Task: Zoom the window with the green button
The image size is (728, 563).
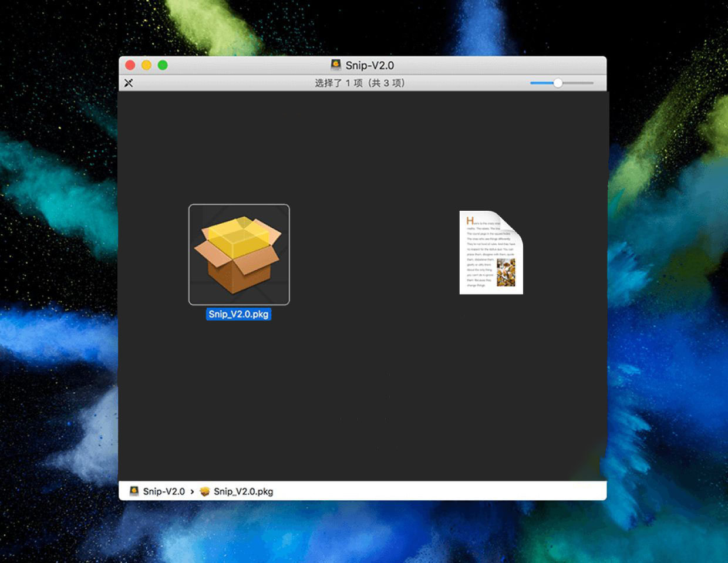Action: pos(163,65)
